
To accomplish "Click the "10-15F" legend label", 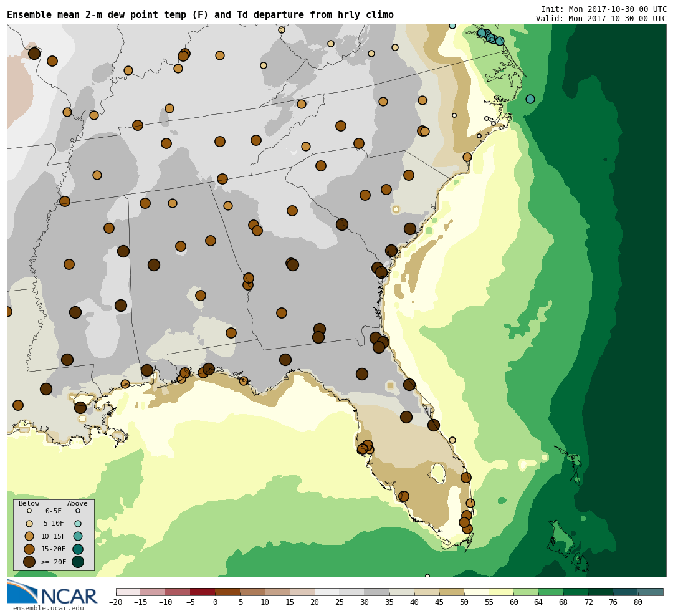I will [x=53, y=537].
